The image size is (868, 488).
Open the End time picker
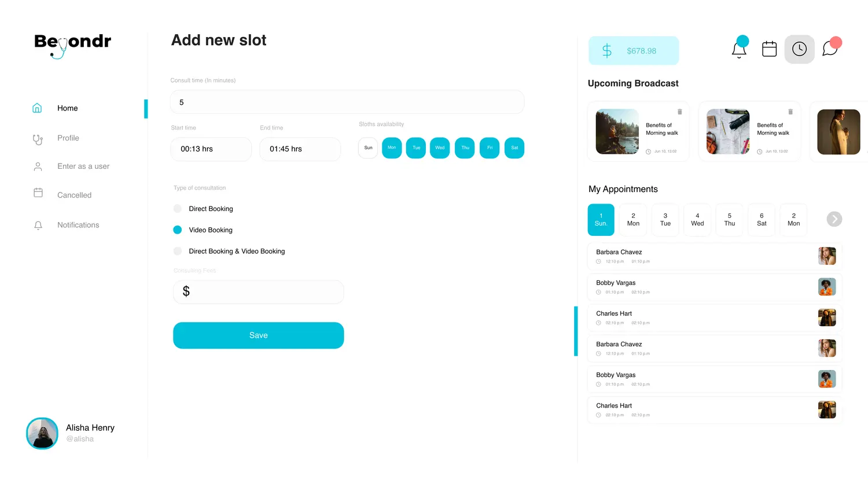pyautogui.click(x=300, y=149)
